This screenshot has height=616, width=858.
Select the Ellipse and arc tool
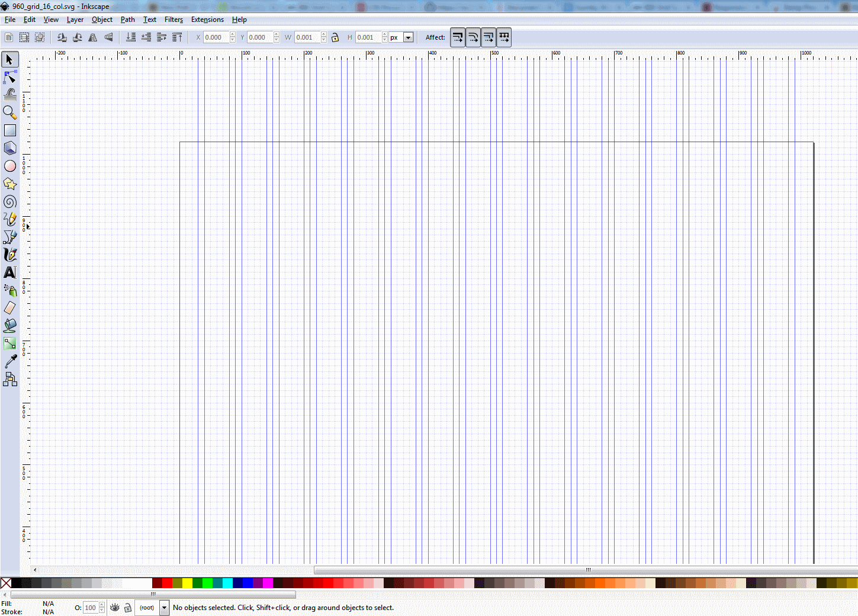pos(9,166)
